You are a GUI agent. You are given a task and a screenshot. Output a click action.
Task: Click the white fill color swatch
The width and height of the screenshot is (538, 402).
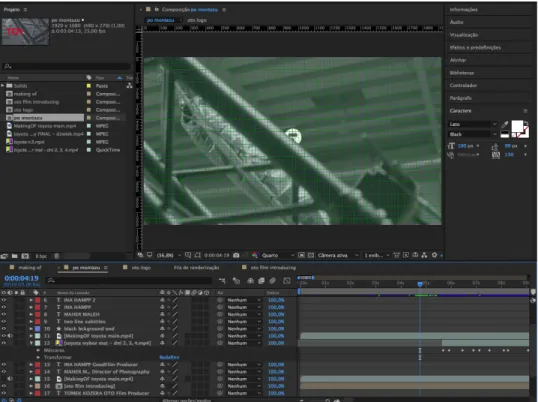pos(517,126)
